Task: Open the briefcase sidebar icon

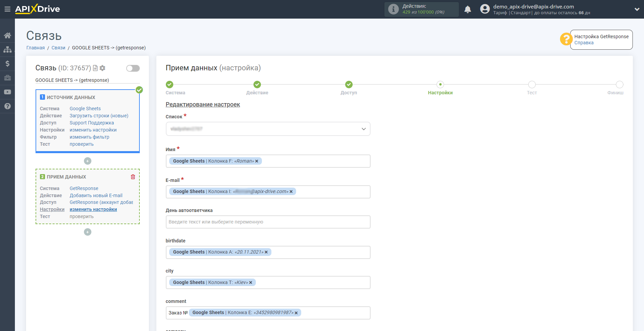Action: click(7, 78)
